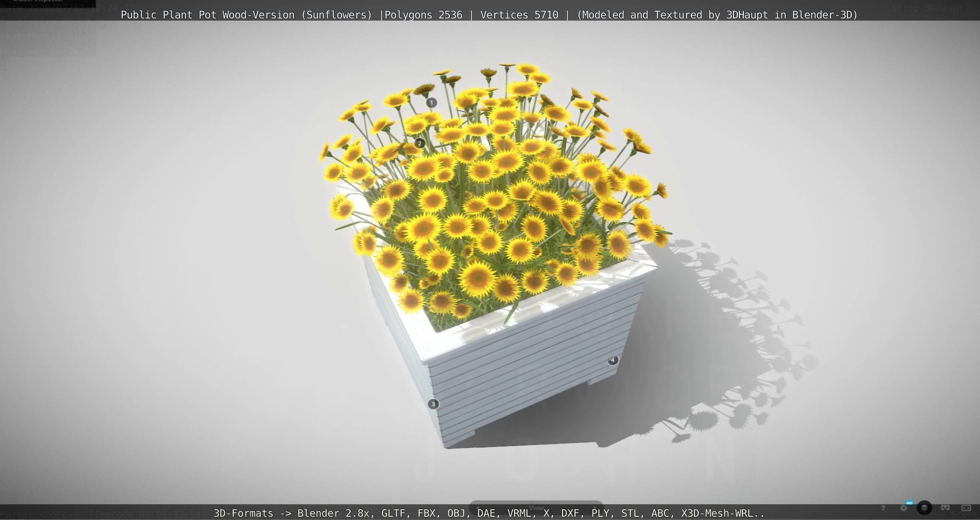980x520 pixels.
Task: Enable VR headset view mode
Action: tap(945, 508)
